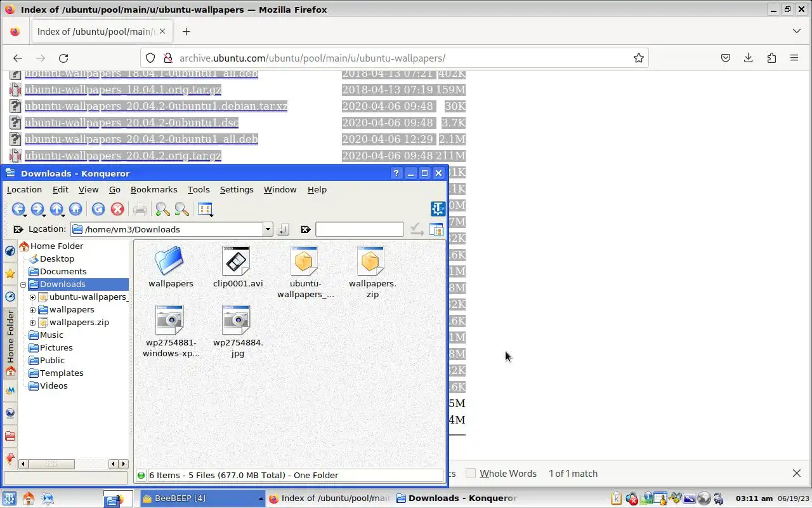Open the Bookmarks menu in Konqueror
This screenshot has height=508, width=812.
154,189
